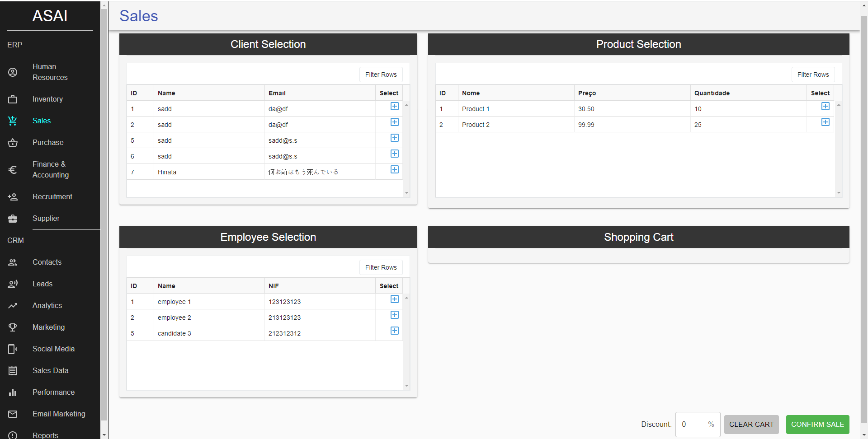Image resolution: width=868 pixels, height=439 pixels.
Task: Click the Purchase basket icon
Action: point(13,143)
